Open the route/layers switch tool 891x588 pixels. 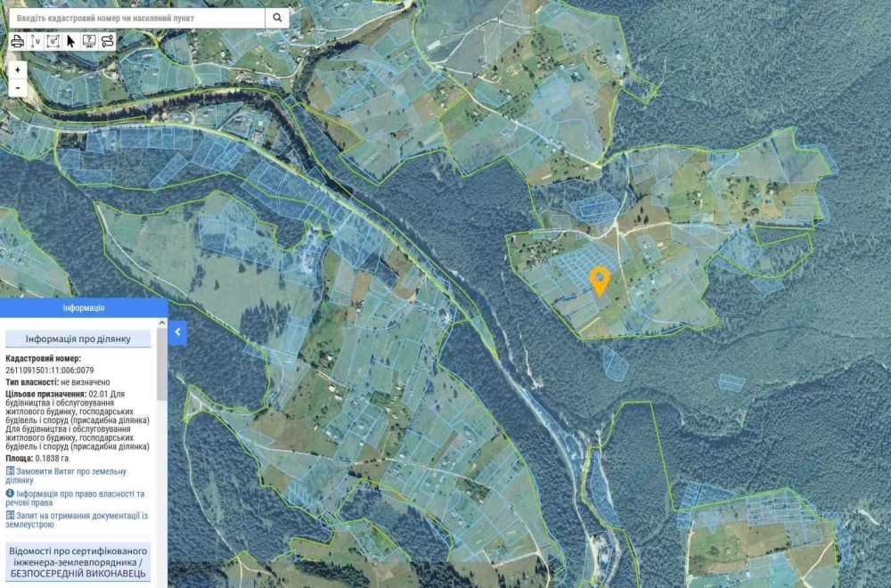107,42
